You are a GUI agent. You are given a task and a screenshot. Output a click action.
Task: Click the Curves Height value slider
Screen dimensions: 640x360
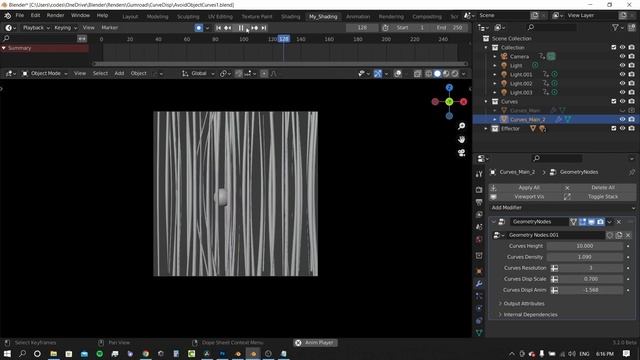[584, 246]
